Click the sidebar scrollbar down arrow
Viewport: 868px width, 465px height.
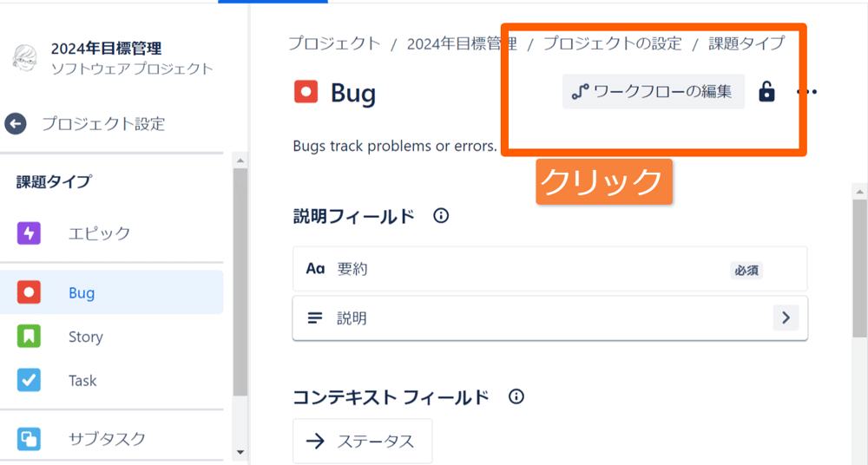240,452
